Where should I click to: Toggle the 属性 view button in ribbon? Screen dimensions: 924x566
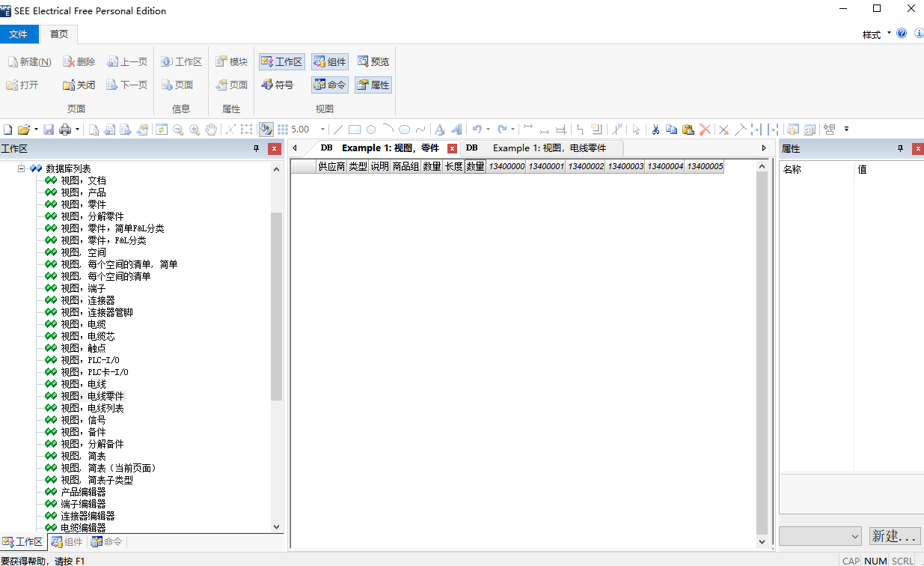click(373, 85)
